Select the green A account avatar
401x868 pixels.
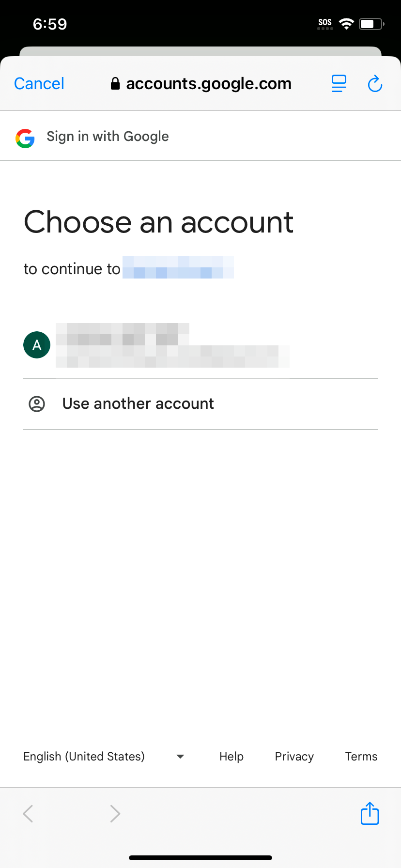(x=37, y=345)
